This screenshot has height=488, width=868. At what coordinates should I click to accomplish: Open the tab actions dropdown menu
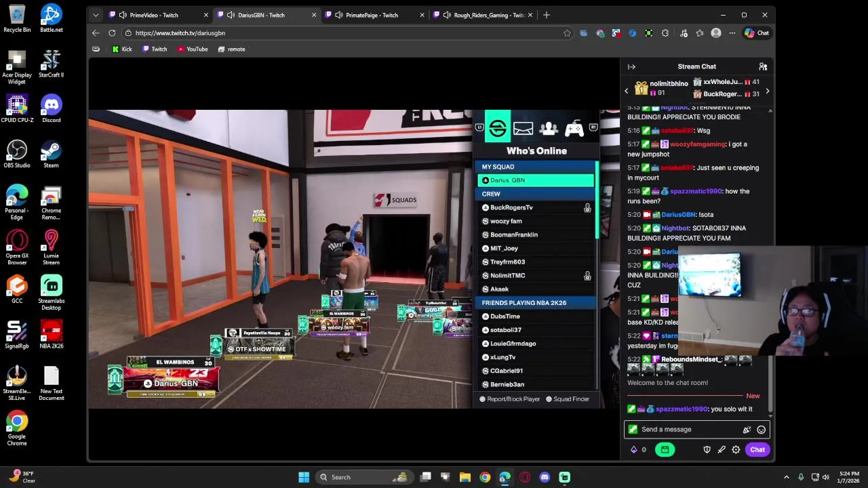[96, 15]
